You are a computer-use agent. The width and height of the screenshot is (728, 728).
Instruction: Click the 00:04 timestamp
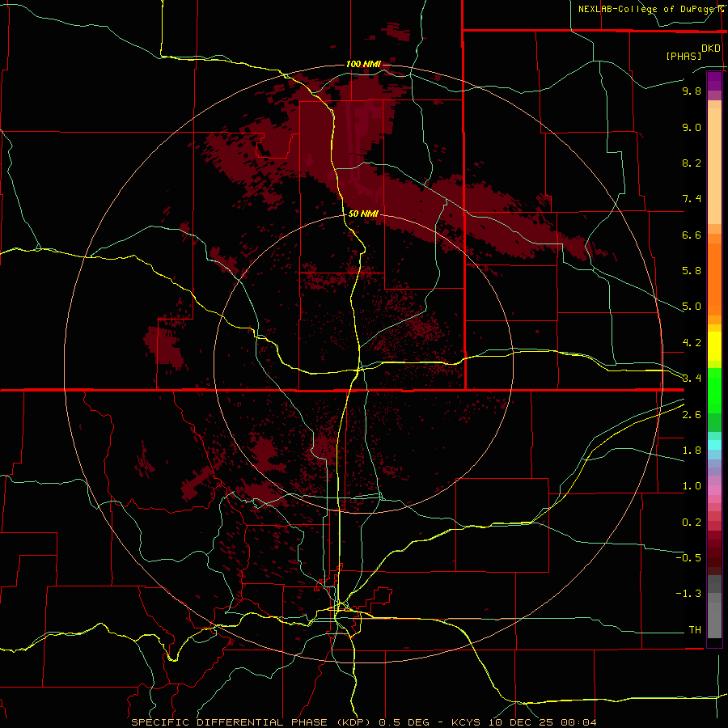coord(578,722)
